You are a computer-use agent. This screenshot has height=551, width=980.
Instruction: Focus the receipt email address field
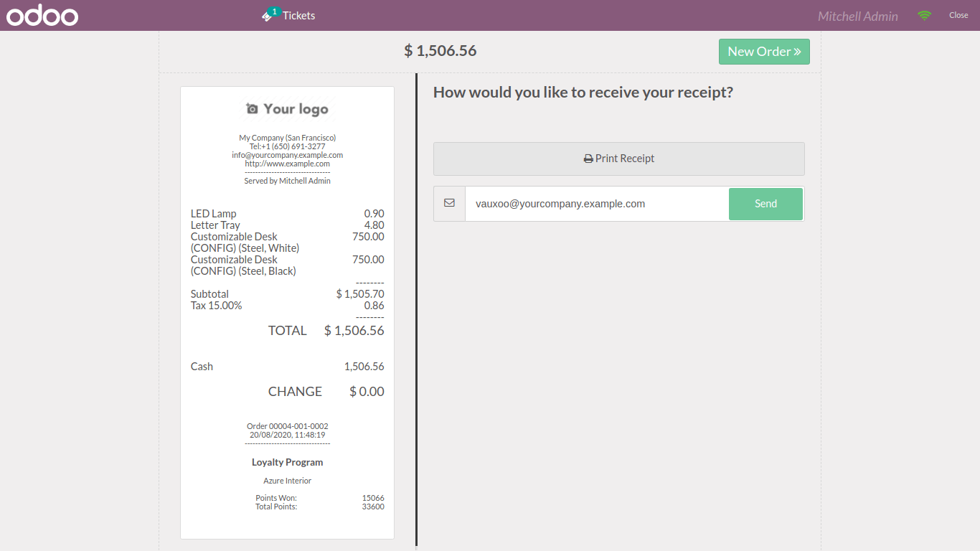(597, 204)
